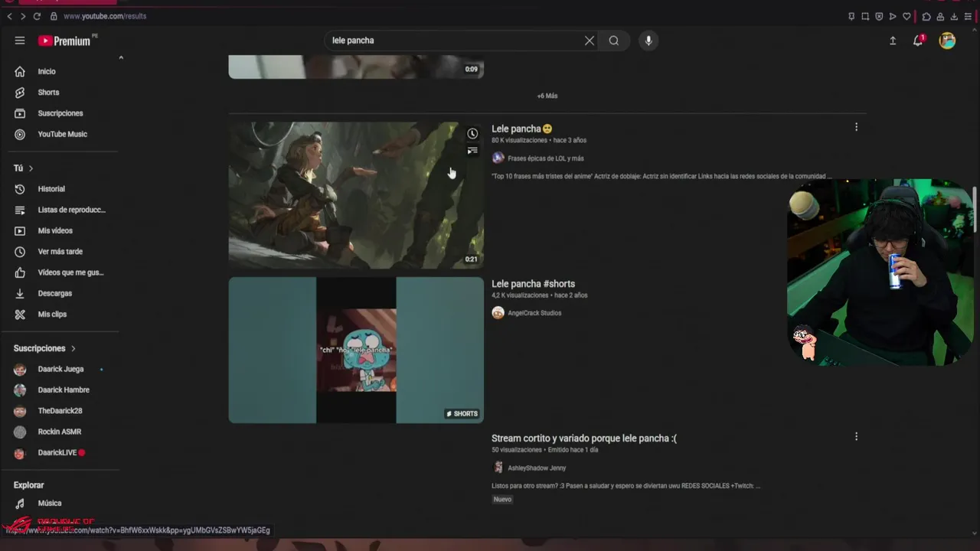Open TheDaarick28 subscription channel

pos(61,411)
